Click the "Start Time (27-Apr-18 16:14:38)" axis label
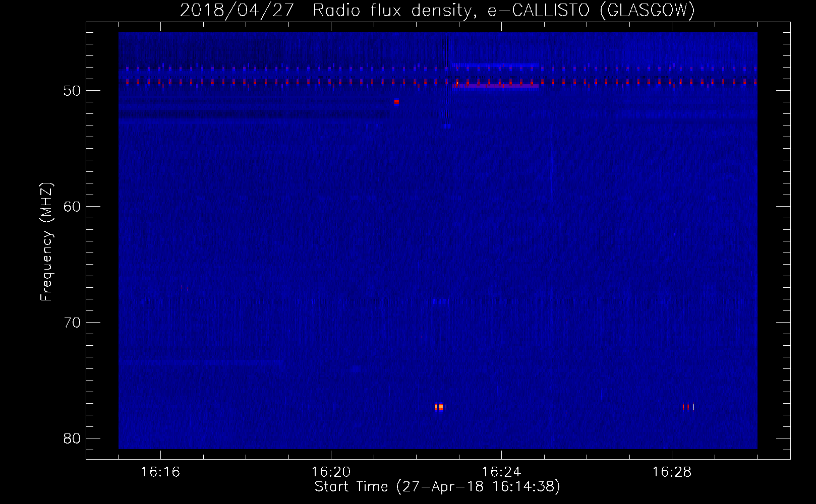The image size is (816, 504). (x=437, y=486)
